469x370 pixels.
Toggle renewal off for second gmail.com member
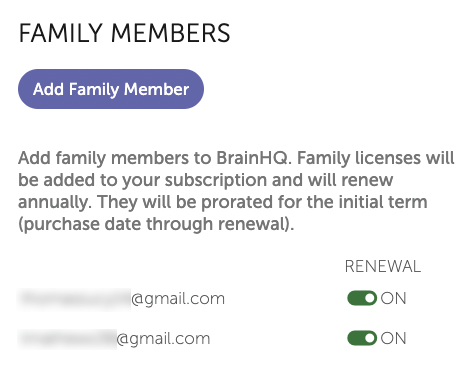pos(362,338)
